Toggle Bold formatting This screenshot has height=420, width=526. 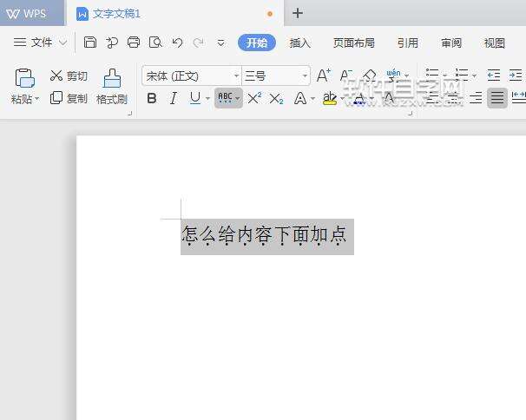(x=152, y=99)
